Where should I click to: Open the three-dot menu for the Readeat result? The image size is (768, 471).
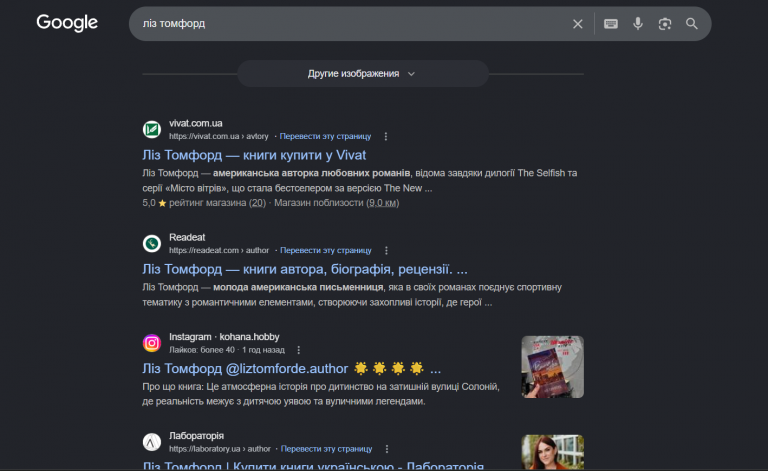pyautogui.click(x=386, y=250)
